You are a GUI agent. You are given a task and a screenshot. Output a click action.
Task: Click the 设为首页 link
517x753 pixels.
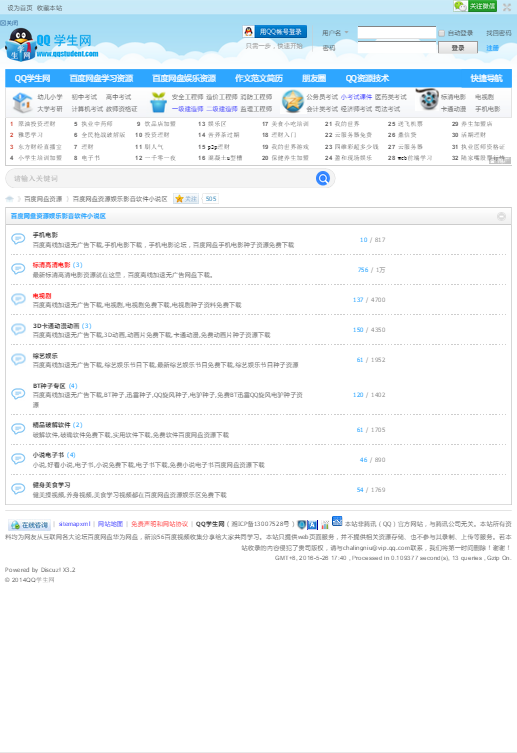point(20,8)
